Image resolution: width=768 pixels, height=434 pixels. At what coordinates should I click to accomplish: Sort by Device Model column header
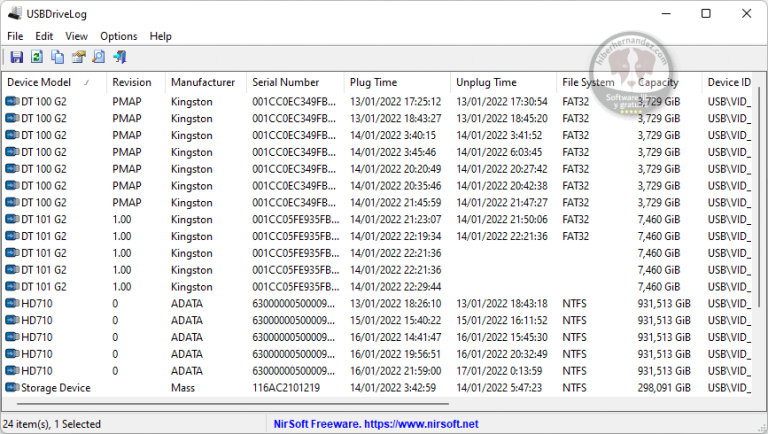(50, 82)
